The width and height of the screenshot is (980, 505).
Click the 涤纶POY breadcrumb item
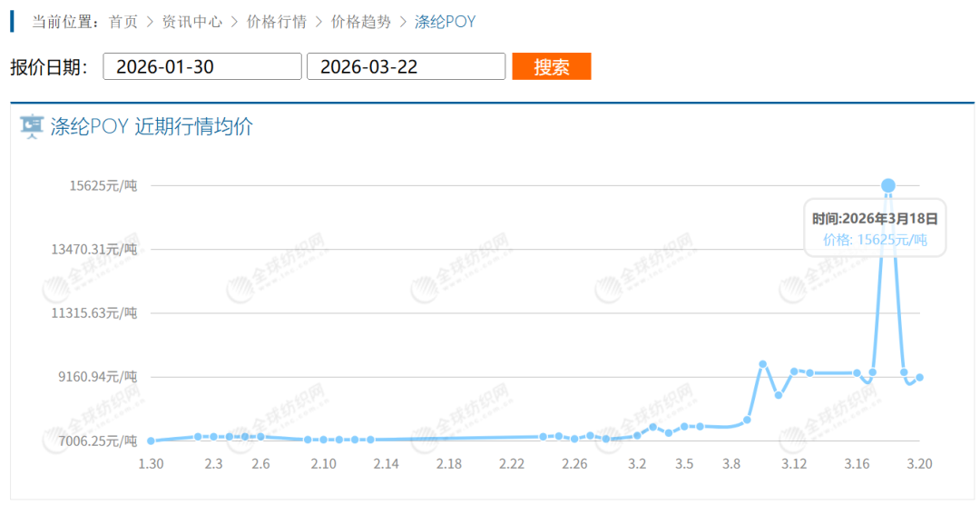coord(445,22)
